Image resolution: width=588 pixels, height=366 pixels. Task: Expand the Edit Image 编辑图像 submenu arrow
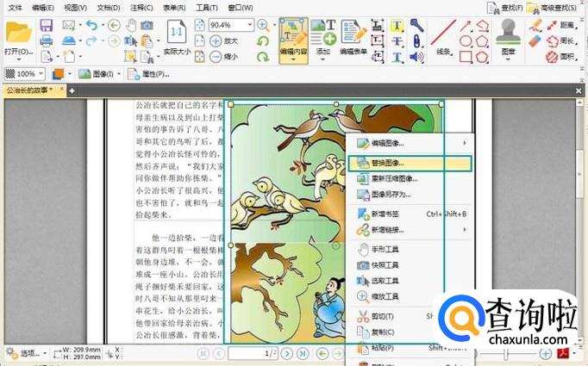pyautogui.click(x=464, y=143)
